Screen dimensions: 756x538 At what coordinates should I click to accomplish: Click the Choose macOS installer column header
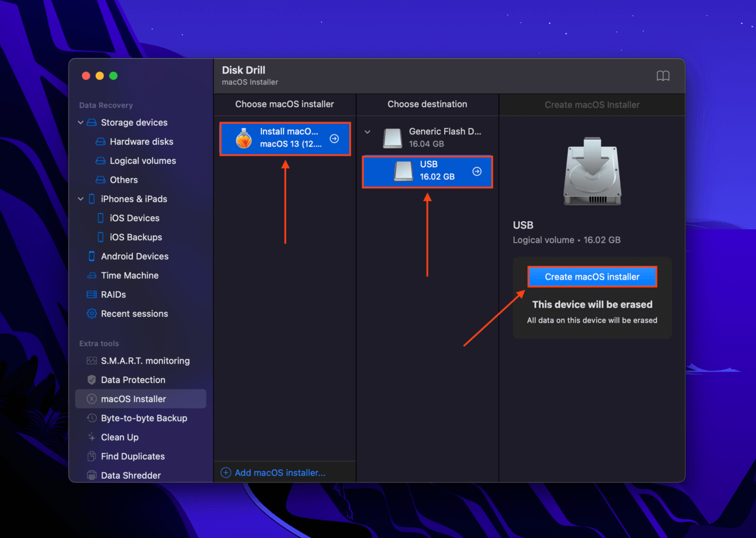tap(285, 104)
